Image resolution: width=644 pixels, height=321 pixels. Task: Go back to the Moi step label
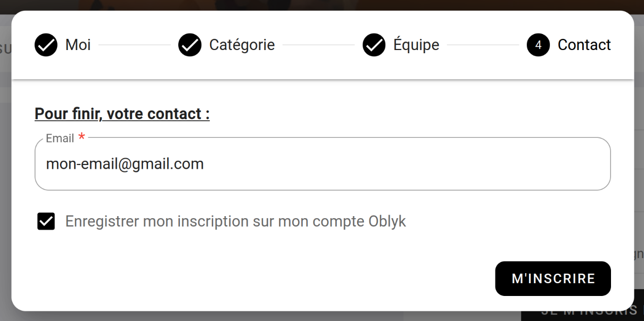(x=78, y=45)
